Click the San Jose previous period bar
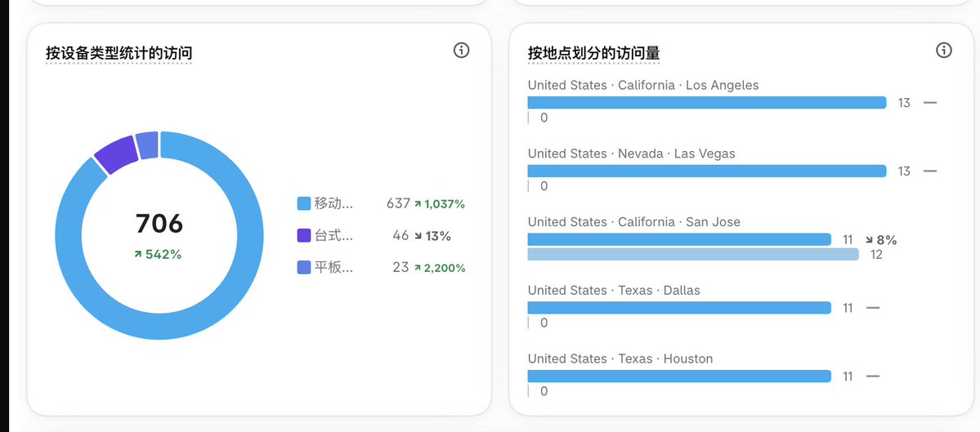The width and height of the screenshot is (980, 432). point(693,254)
